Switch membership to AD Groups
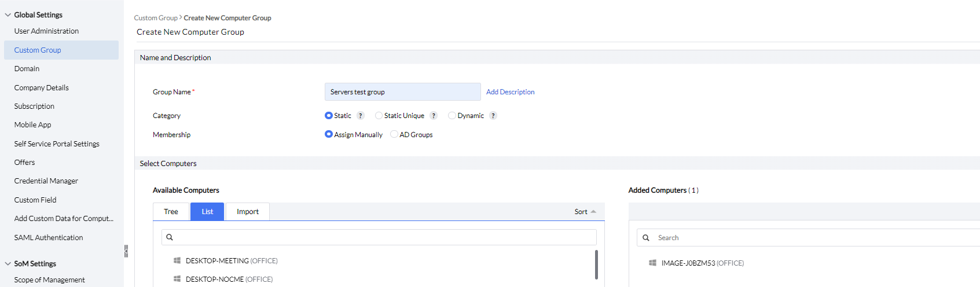 point(394,134)
